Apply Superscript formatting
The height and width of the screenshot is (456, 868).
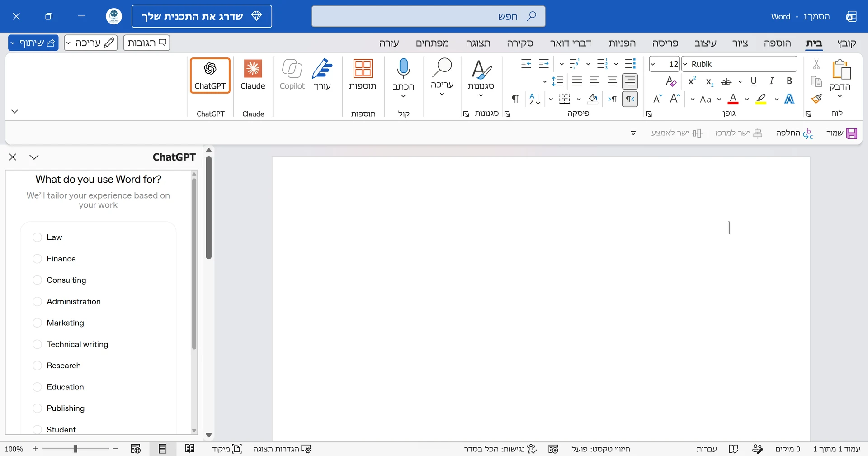692,81
